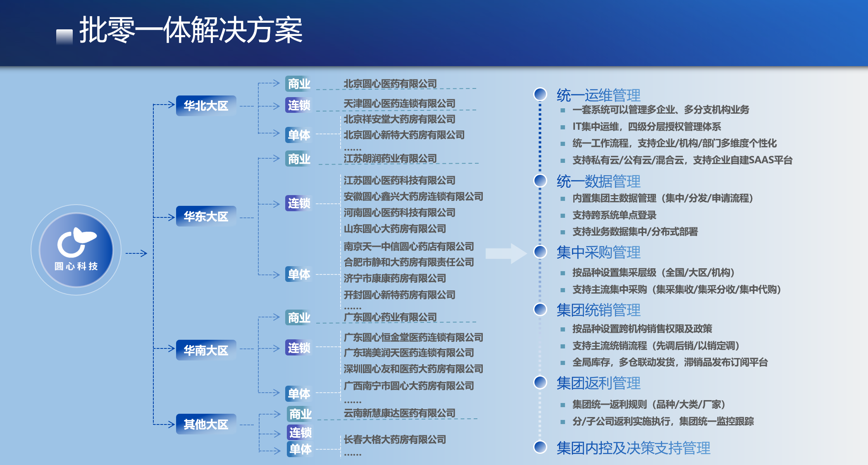
Task: Click 商业 tag beside 广东圆心药业有限公司
Action: coord(298,317)
